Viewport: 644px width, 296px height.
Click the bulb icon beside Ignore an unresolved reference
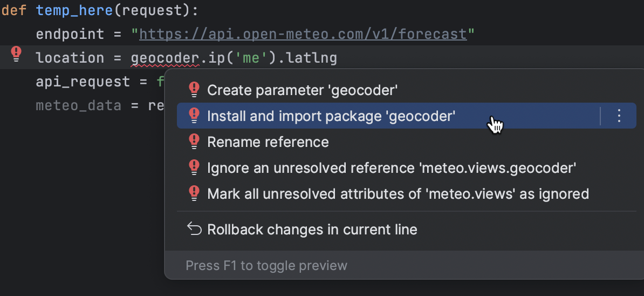tap(194, 167)
